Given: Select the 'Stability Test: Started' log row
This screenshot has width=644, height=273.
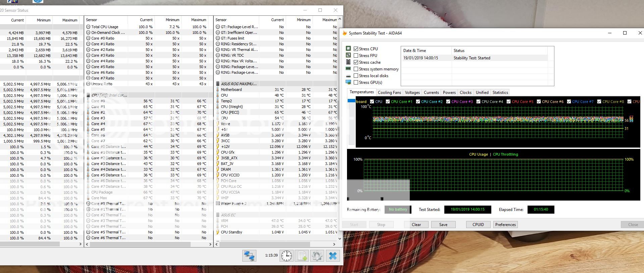Looking at the screenshot, I should [x=475, y=58].
